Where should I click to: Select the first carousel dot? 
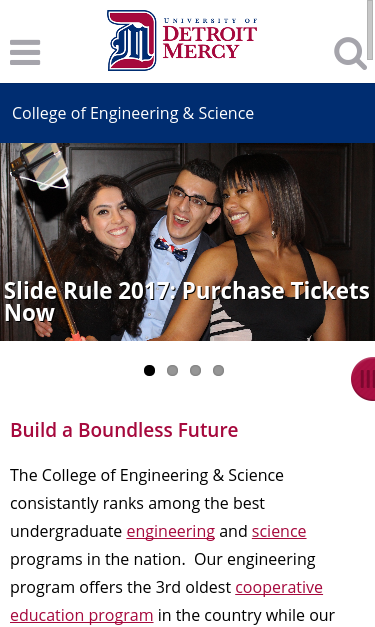click(x=150, y=370)
